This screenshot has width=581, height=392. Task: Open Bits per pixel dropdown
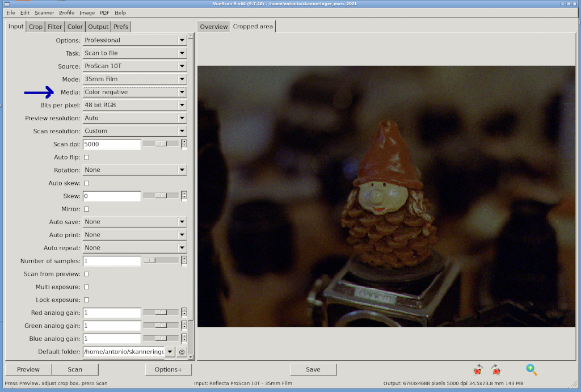point(134,105)
